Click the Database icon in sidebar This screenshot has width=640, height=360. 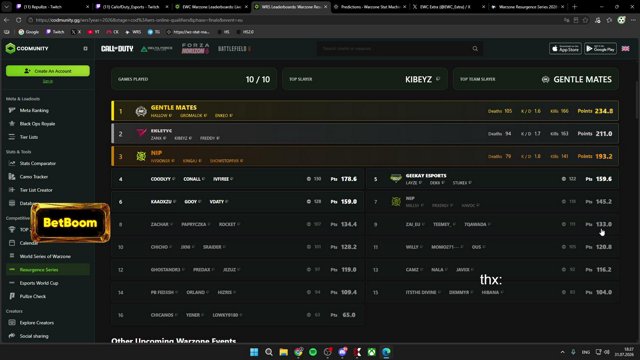[12, 203]
